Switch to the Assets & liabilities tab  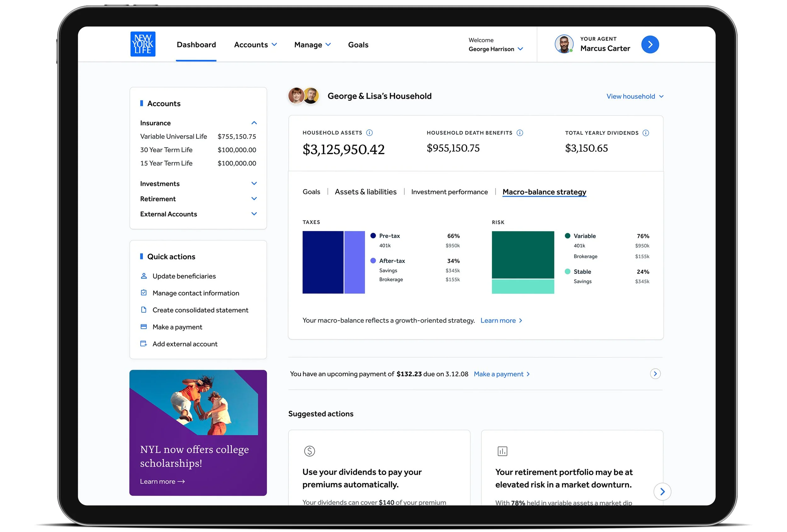click(365, 192)
